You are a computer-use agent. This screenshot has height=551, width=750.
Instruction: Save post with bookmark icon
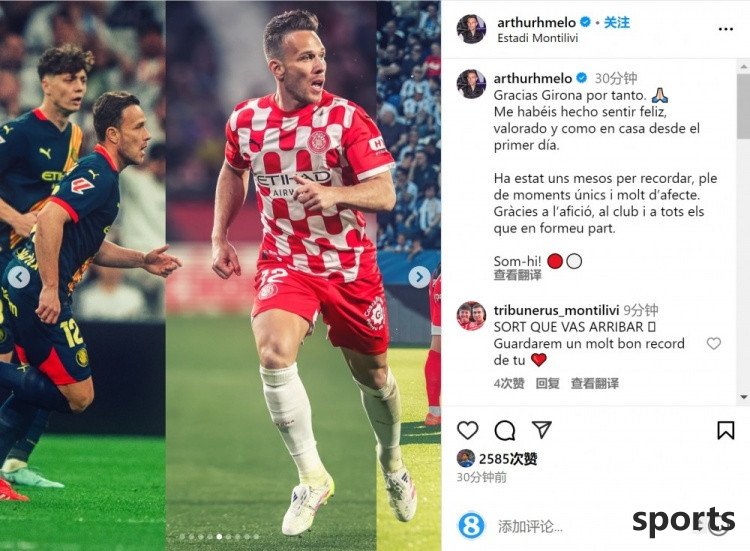[725, 430]
